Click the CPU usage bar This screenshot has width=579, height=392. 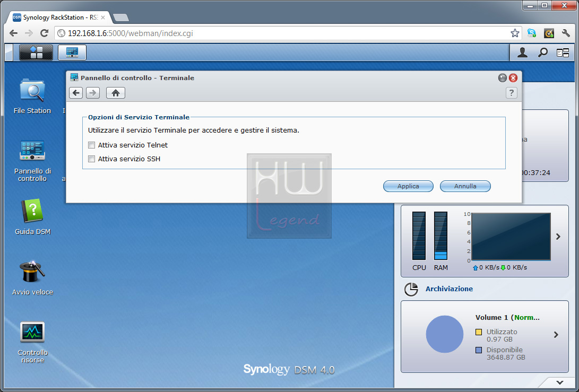click(x=419, y=236)
